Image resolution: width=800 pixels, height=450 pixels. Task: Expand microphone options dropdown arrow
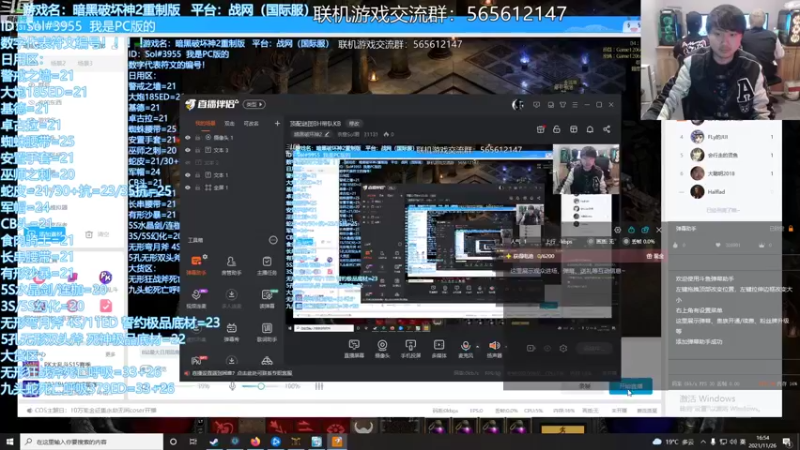477,346
